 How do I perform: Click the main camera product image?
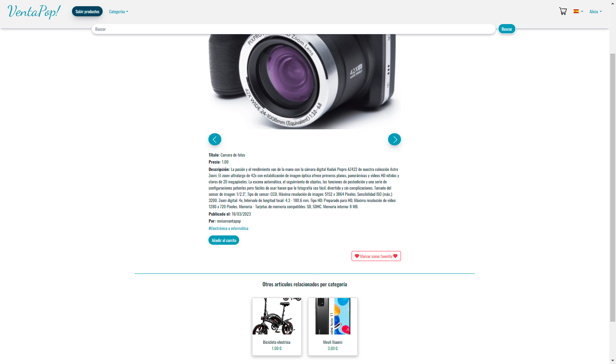(304, 82)
